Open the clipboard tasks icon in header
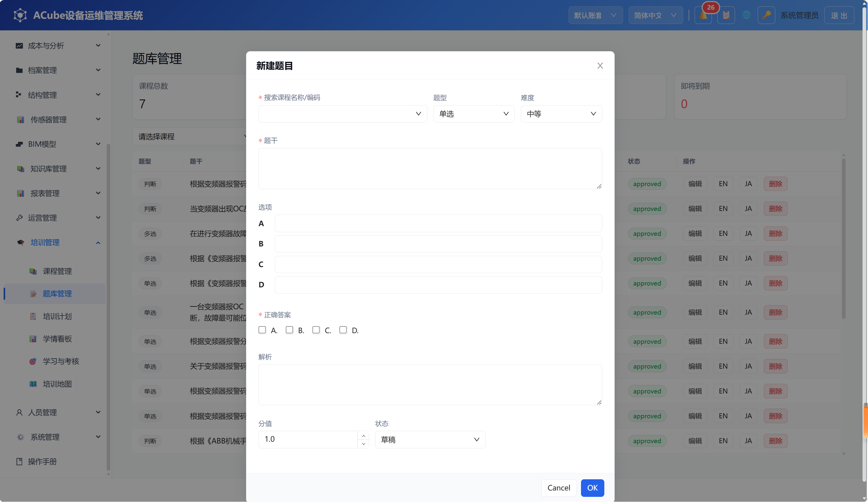The width and height of the screenshot is (868, 502). [x=726, y=15]
